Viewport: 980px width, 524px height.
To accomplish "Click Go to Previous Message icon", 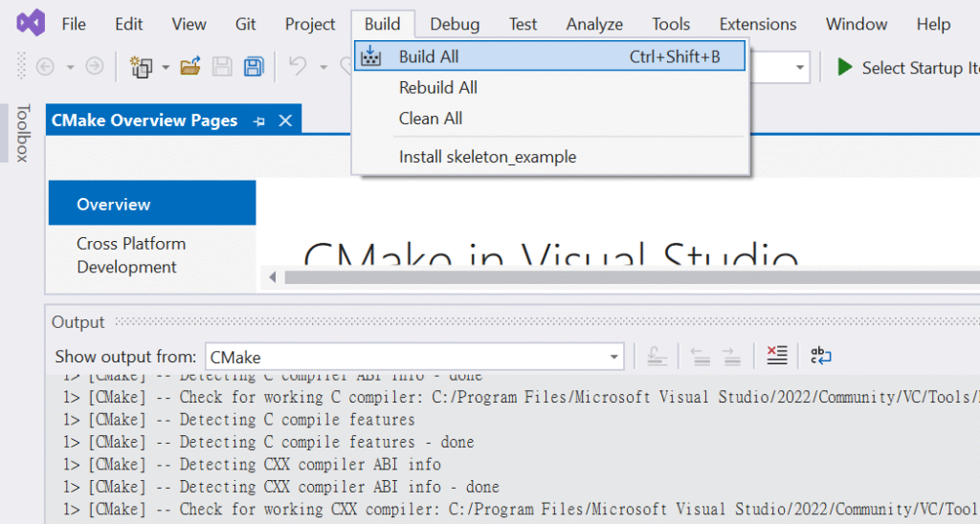I will coord(700,356).
